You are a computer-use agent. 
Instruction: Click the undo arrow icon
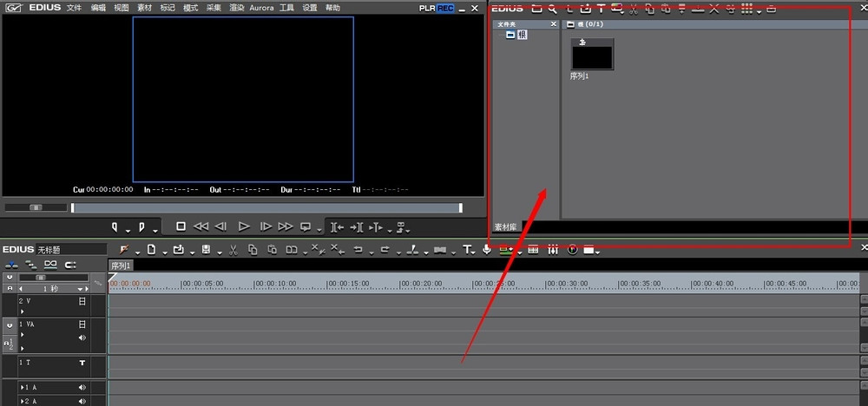(358, 250)
